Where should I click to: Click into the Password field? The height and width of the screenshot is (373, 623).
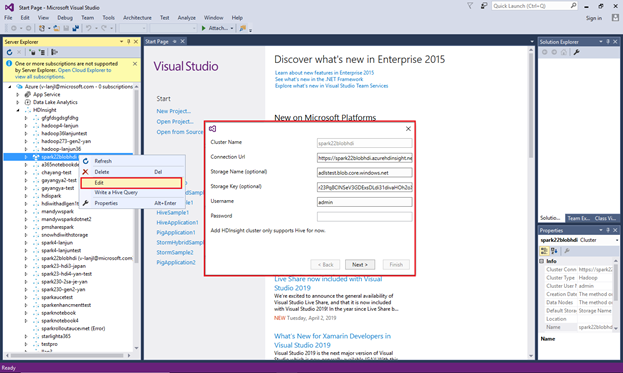[364, 216]
